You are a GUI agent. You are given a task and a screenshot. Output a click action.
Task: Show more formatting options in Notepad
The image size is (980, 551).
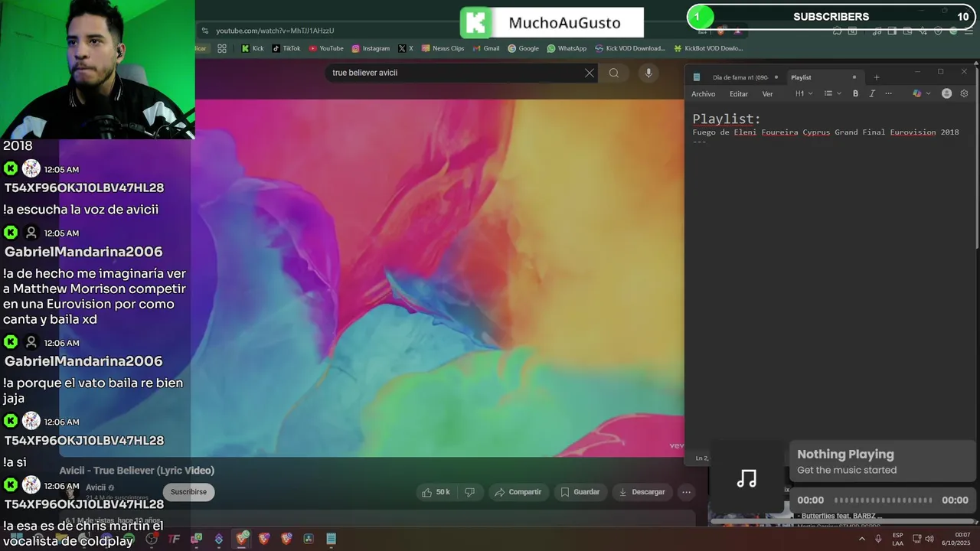pyautogui.click(x=888, y=93)
